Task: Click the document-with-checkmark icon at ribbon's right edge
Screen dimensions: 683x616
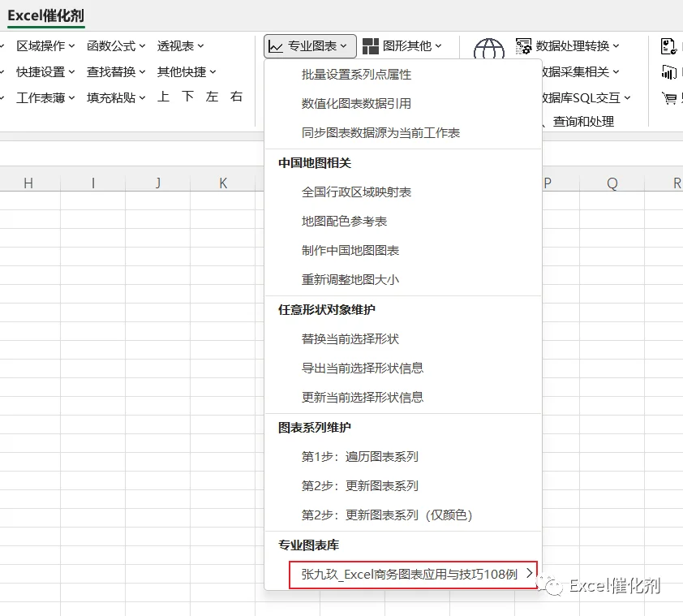Action: (668, 46)
